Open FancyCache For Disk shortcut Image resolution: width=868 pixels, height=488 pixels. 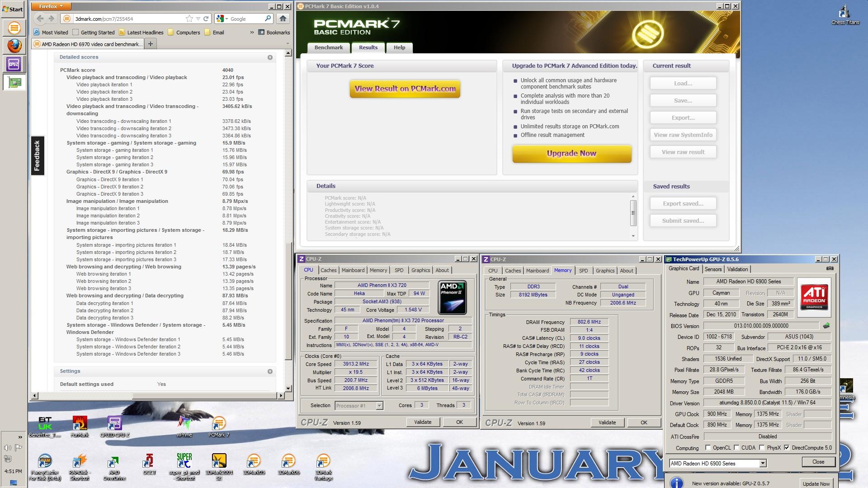pyautogui.click(x=45, y=467)
